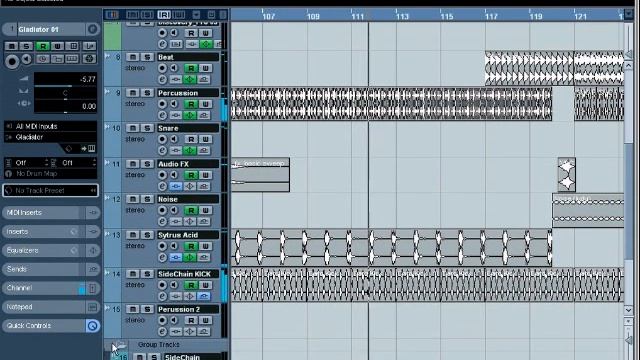
Task: Toggle the Equalizers section bypass icon
Action: (x=74, y=250)
